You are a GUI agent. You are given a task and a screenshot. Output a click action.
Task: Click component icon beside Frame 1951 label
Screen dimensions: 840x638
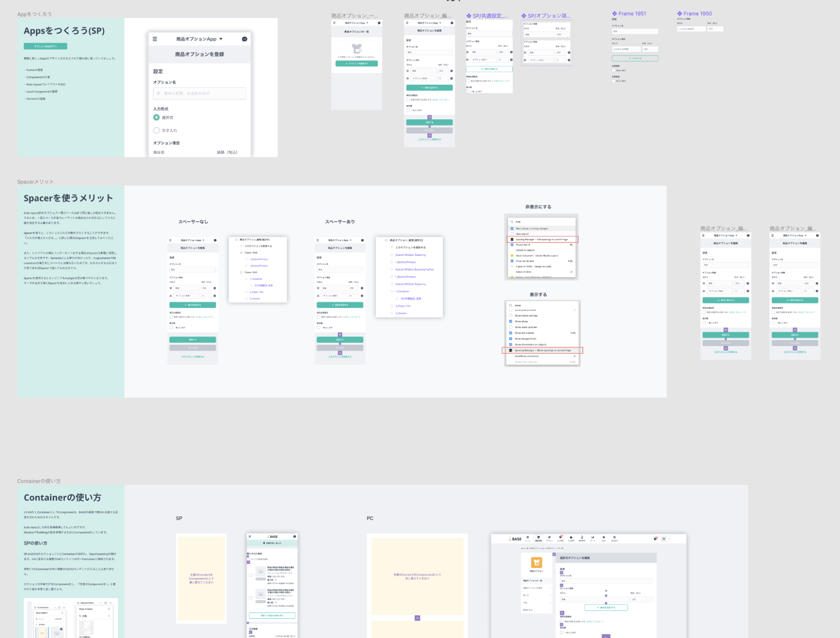614,14
